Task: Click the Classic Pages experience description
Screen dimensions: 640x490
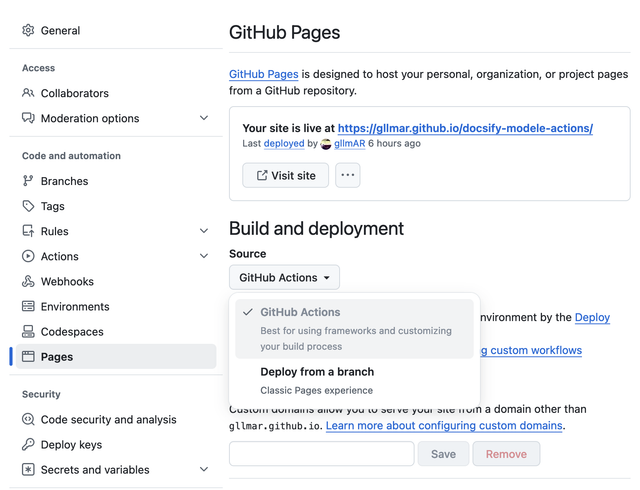Action: click(x=317, y=390)
